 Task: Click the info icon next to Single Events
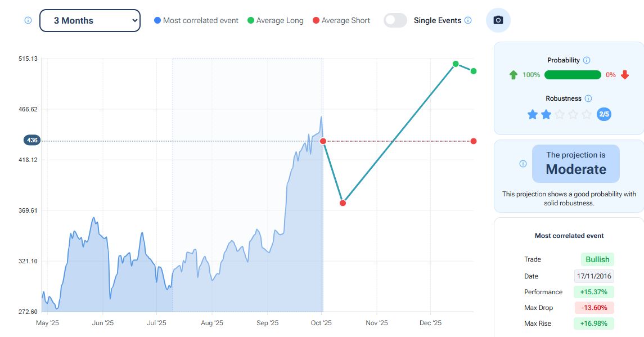click(x=468, y=20)
